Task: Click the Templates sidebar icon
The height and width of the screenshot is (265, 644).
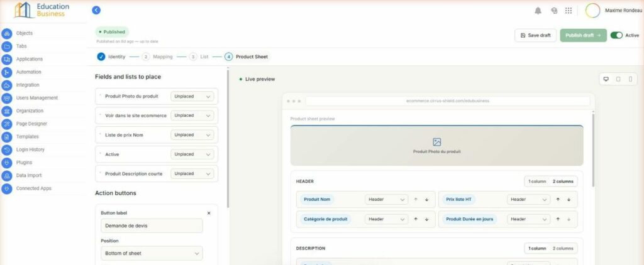Action: pyautogui.click(x=6, y=137)
